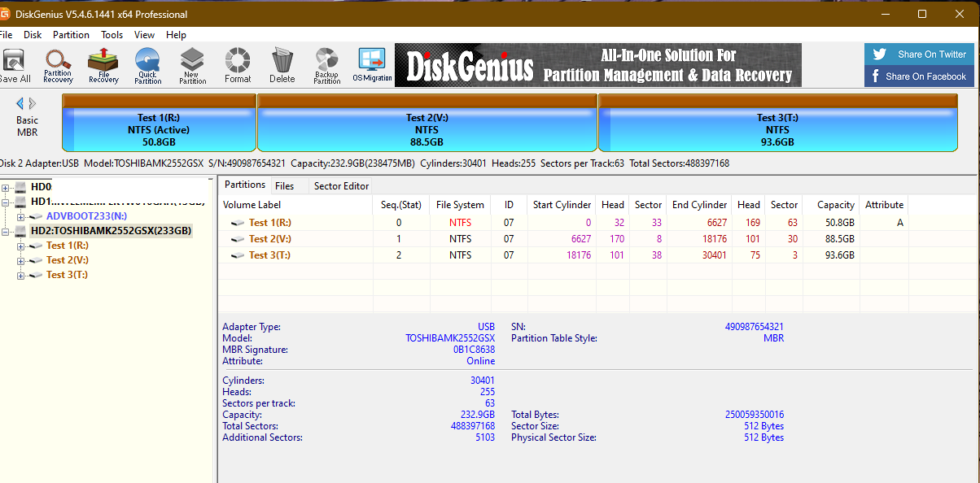This screenshot has height=483, width=980.
Task: Switch to the Files tab
Action: [x=284, y=185]
